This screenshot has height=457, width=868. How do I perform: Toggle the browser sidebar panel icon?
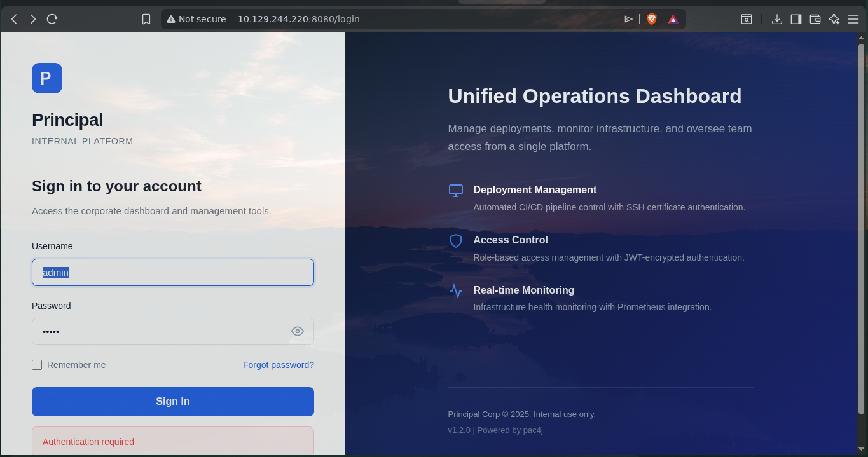796,19
